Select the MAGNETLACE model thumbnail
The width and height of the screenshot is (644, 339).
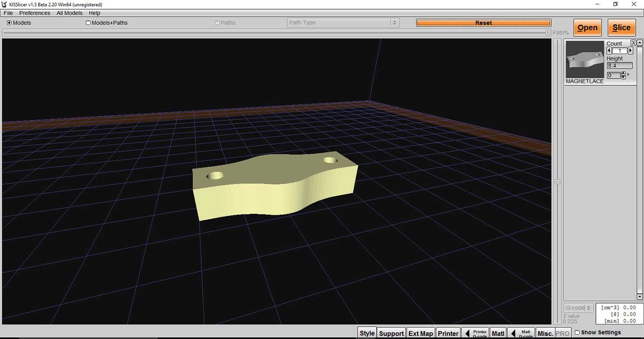point(584,59)
